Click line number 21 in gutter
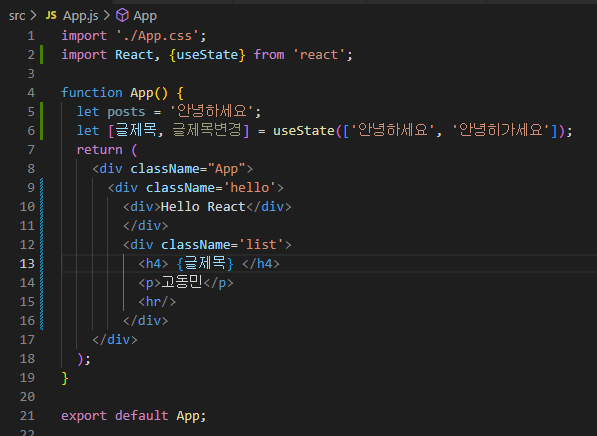 pyautogui.click(x=27, y=416)
